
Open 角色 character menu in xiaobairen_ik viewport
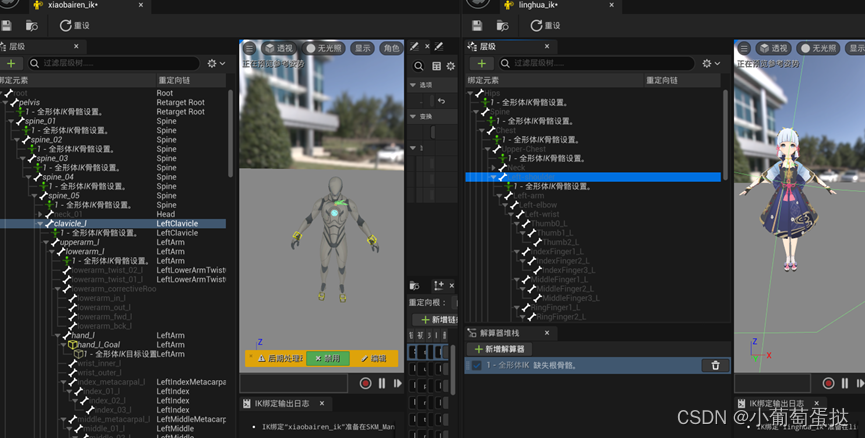391,49
